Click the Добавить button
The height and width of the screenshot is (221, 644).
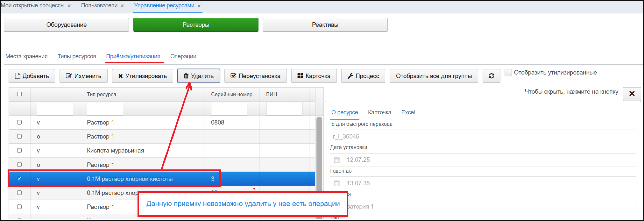(x=32, y=76)
